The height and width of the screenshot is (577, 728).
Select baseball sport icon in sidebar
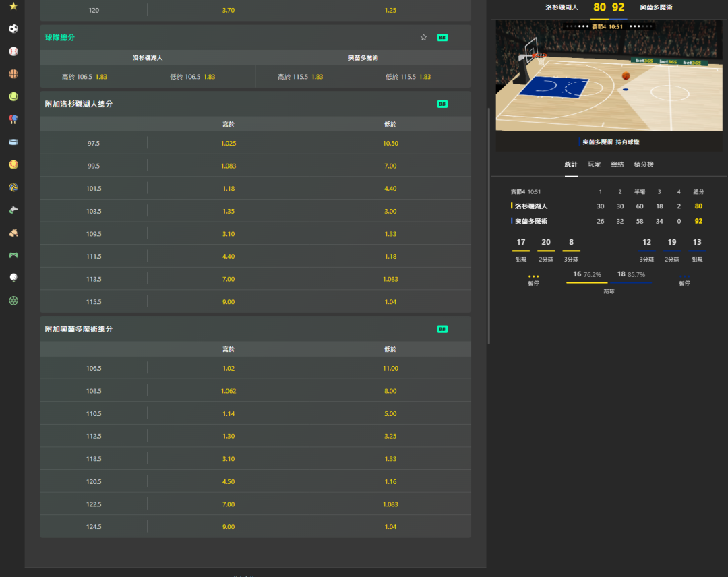tap(13, 51)
